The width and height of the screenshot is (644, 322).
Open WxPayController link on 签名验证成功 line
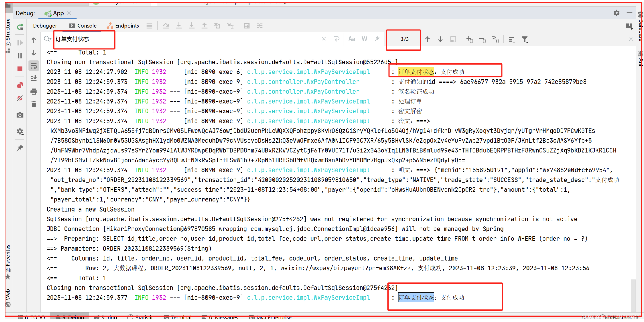[x=303, y=92]
